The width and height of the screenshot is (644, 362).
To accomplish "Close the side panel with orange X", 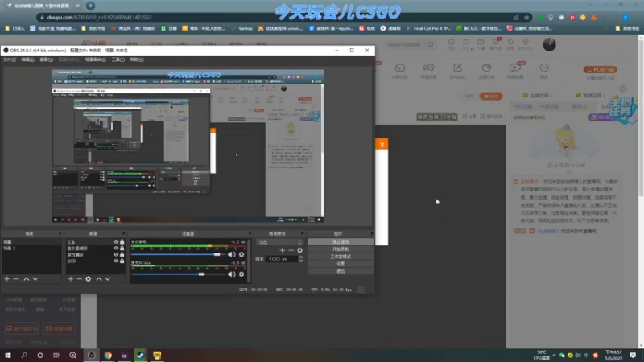I will [x=382, y=145].
